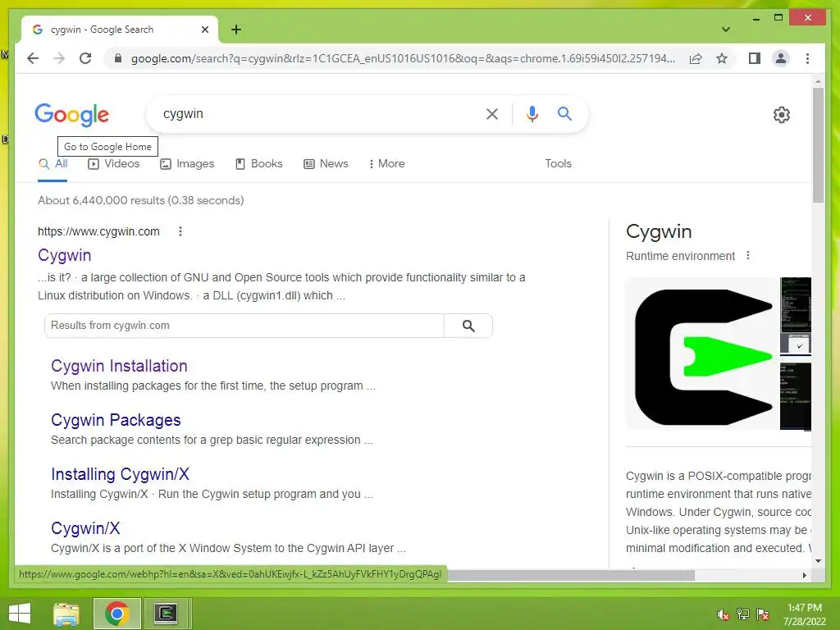Select the All results tab

pyautogui.click(x=53, y=164)
